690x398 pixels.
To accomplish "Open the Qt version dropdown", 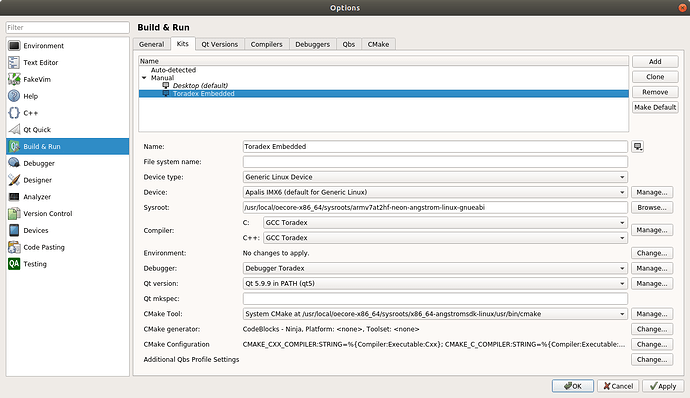I will click(x=435, y=284).
